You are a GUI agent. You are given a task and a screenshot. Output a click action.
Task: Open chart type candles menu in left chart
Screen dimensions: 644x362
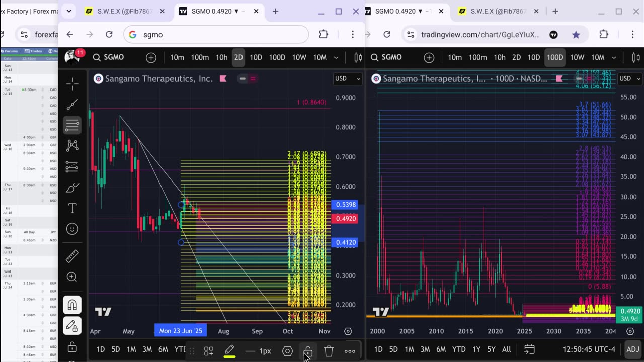[x=358, y=57]
